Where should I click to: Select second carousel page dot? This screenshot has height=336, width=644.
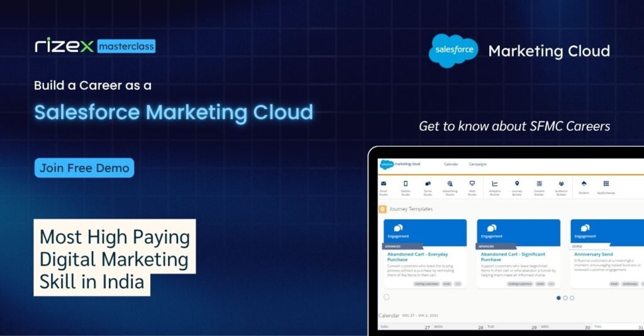click(565, 298)
